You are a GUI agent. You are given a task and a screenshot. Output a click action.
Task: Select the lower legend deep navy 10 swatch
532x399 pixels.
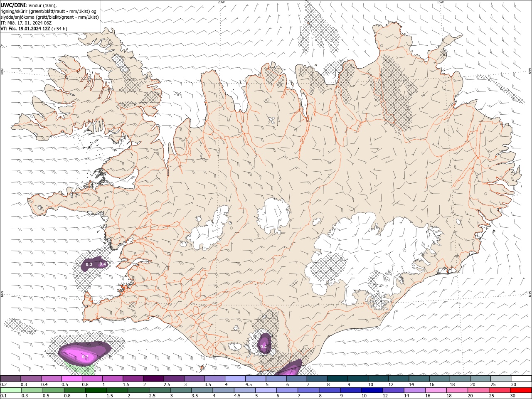tap(372, 390)
